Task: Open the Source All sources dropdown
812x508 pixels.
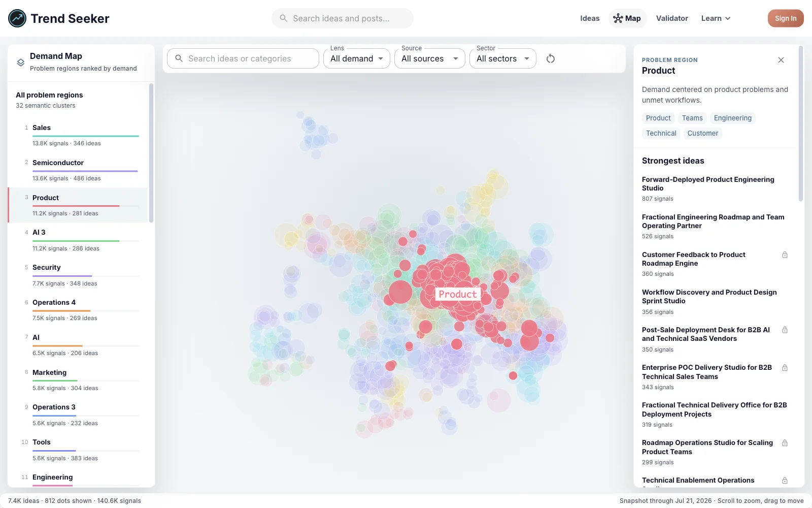Action: (430, 58)
